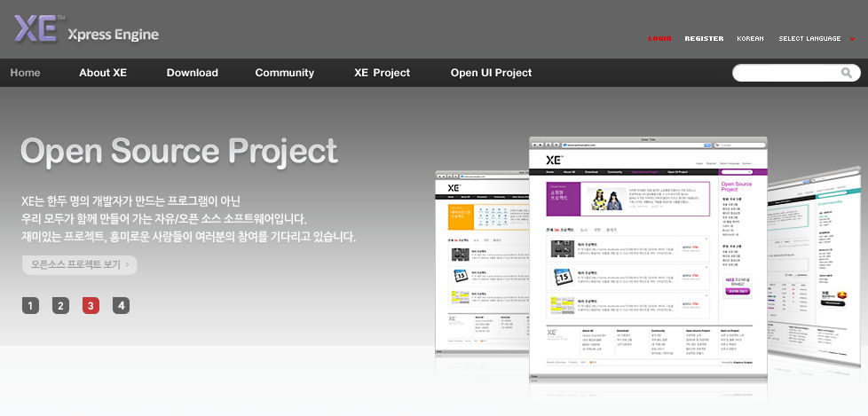Open the LOGIN link
The image size is (868, 416).
tap(659, 39)
